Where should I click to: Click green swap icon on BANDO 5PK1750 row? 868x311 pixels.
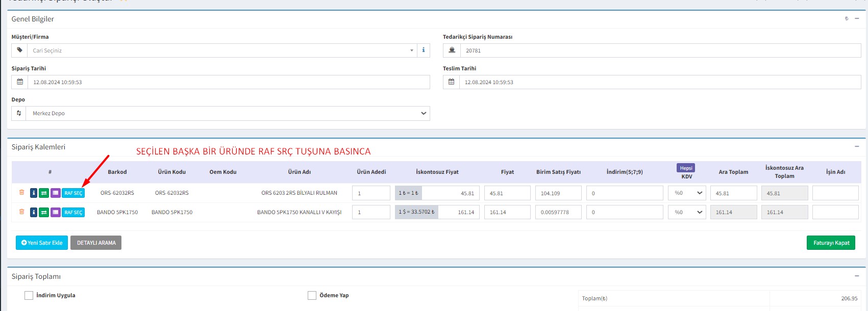(x=44, y=213)
